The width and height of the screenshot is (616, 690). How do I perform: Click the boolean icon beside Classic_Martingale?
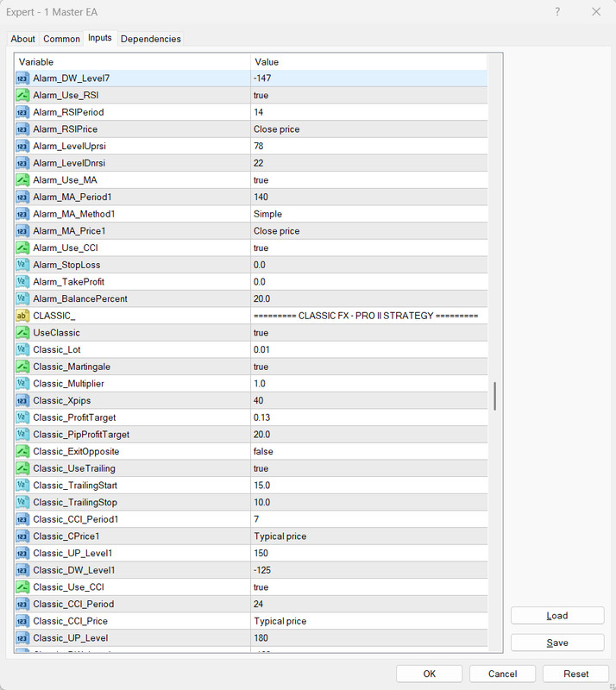point(22,367)
